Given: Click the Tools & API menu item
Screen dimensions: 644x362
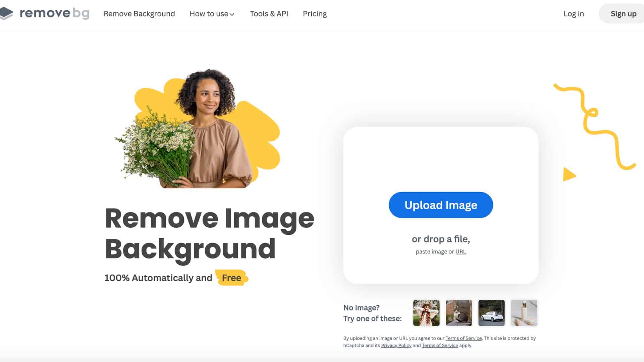Looking at the screenshot, I should pos(269,14).
